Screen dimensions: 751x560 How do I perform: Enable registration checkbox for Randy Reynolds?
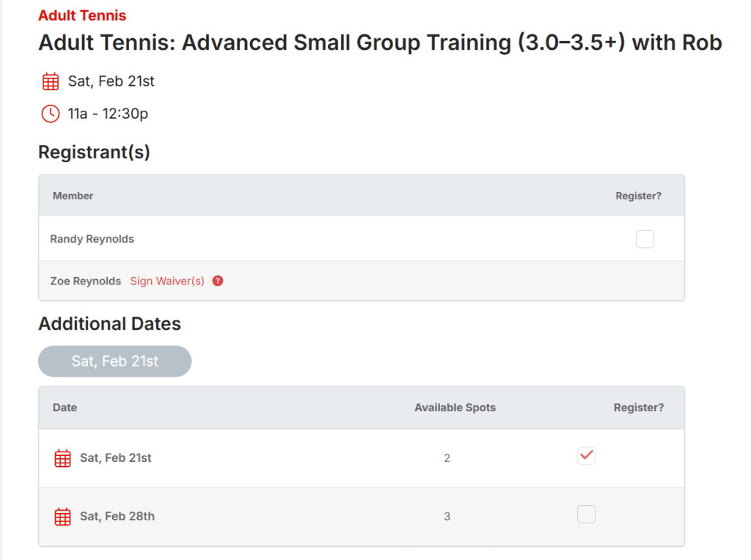click(645, 238)
